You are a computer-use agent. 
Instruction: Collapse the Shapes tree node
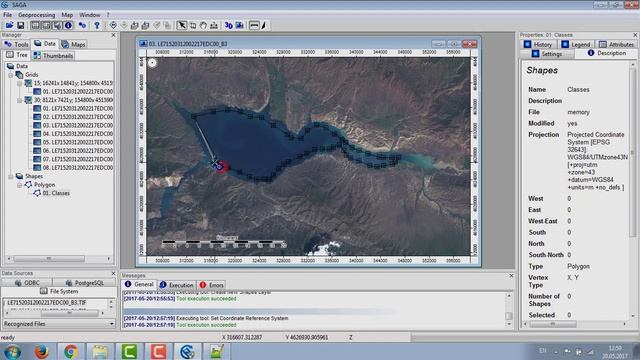point(11,176)
